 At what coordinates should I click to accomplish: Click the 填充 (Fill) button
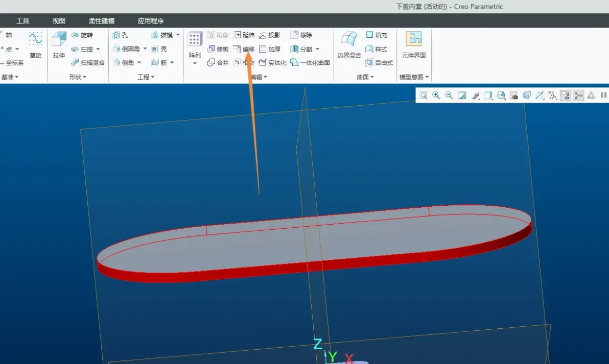[377, 35]
